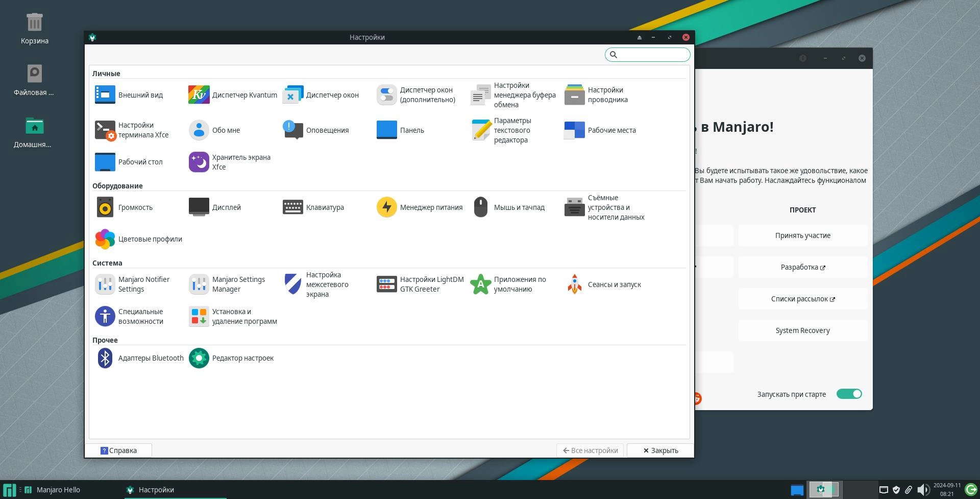Click Принять участие in Manjaro Hello
Viewport: 980px width, 499px height.
[803, 235]
